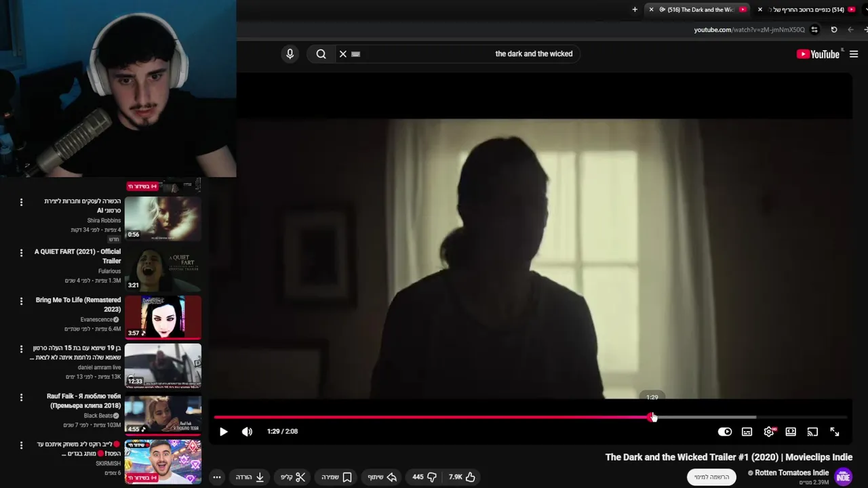Go to the YouTube home logo
This screenshot has height=488, width=868.
pos(818,54)
